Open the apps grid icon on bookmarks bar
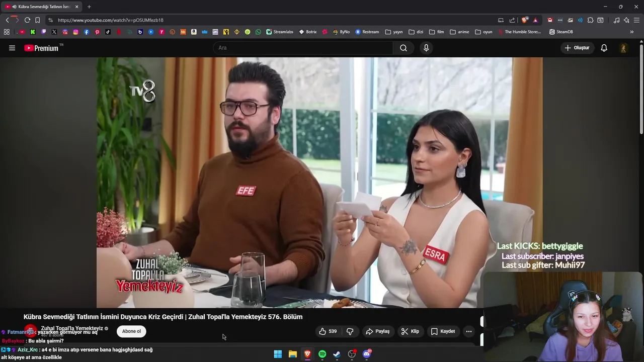This screenshot has width=644, height=362. point(7,32)
